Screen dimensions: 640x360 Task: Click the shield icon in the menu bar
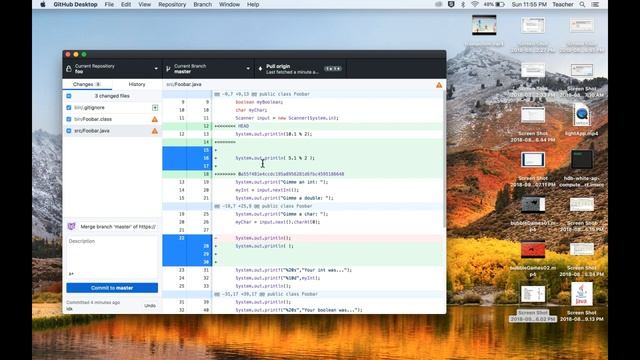click(451, 4)
